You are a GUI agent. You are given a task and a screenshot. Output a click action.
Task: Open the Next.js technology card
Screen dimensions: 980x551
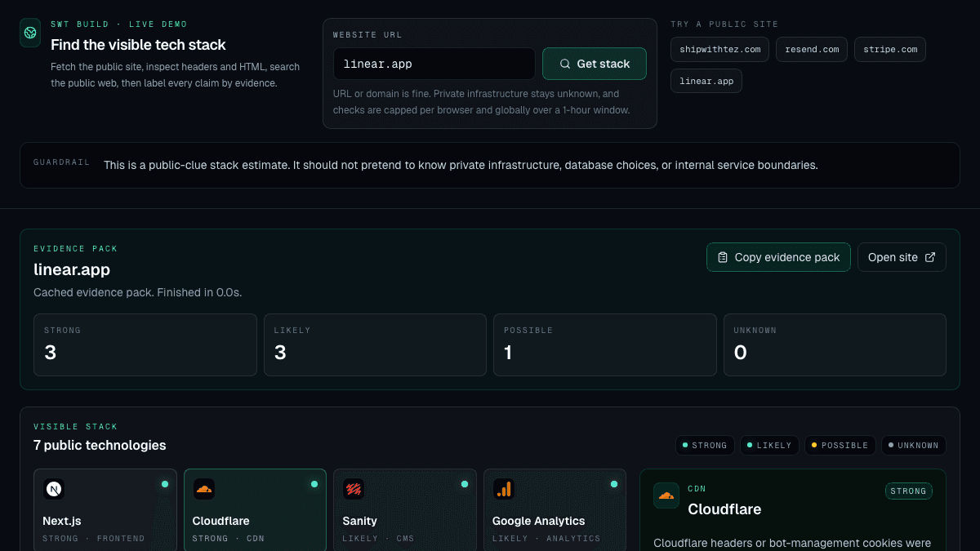tap(105, 509)
